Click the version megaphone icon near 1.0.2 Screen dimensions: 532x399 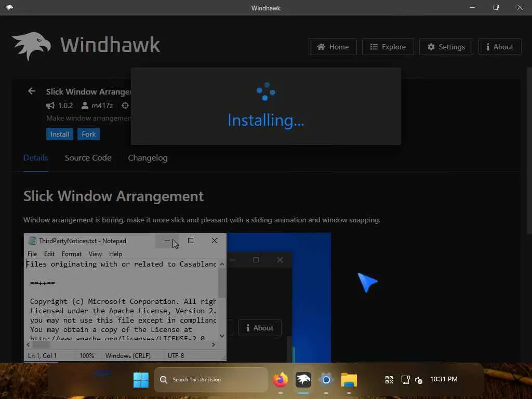[x=50, y=105]
